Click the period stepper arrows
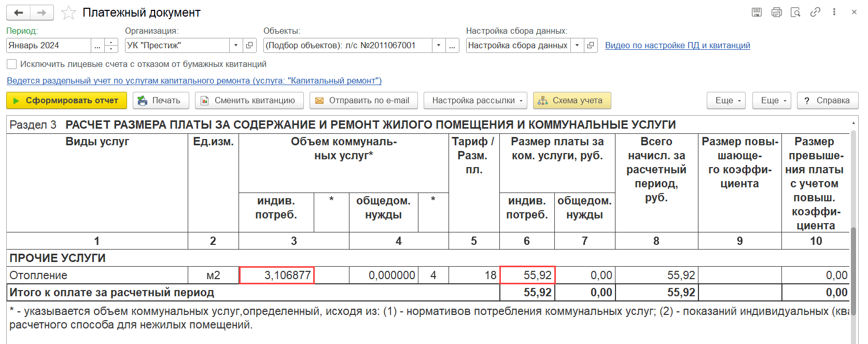 click(111, 46)
